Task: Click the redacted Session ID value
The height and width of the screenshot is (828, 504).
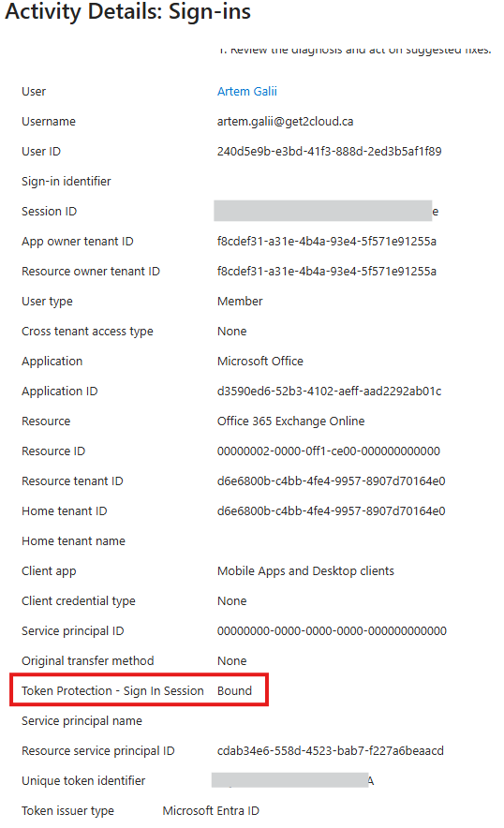Action: 323,211
